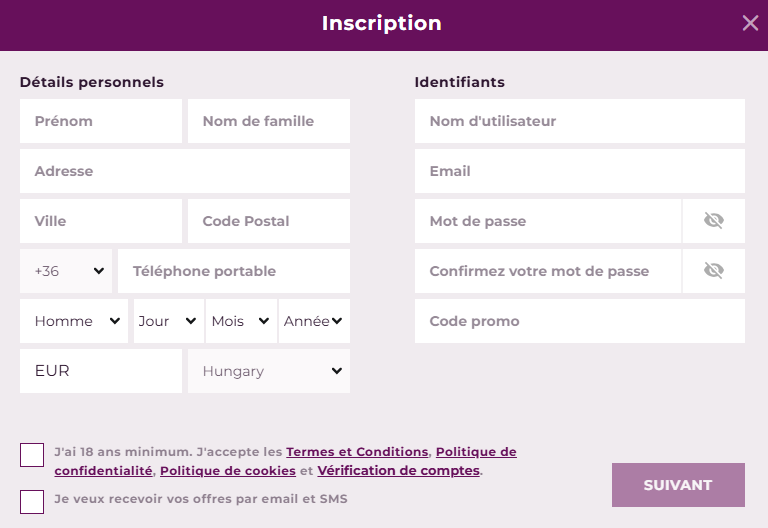Expand the Homme gender dropdown
Image resolution: width=768 pixels, height=528 pixels.
click(74, 321)
